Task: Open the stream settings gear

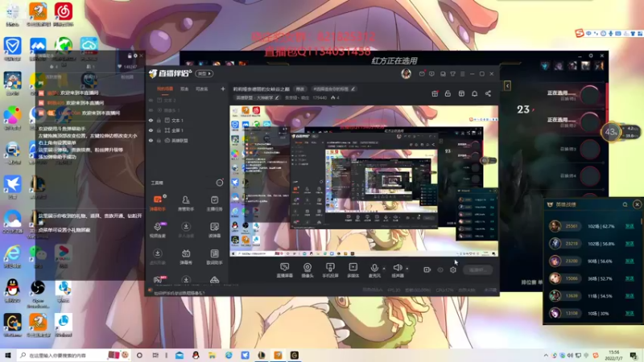Action: point(453,269)
